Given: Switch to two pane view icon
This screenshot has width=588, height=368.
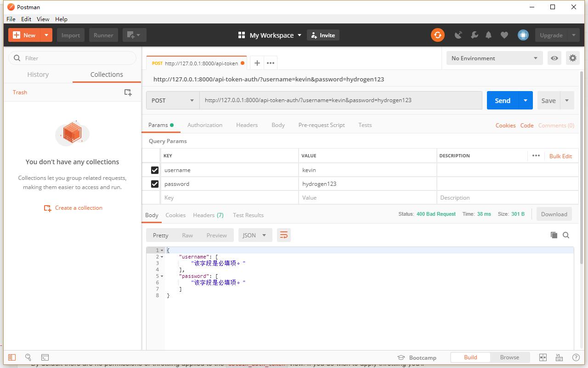Looking at the screenshot, I should pos(543,357).
